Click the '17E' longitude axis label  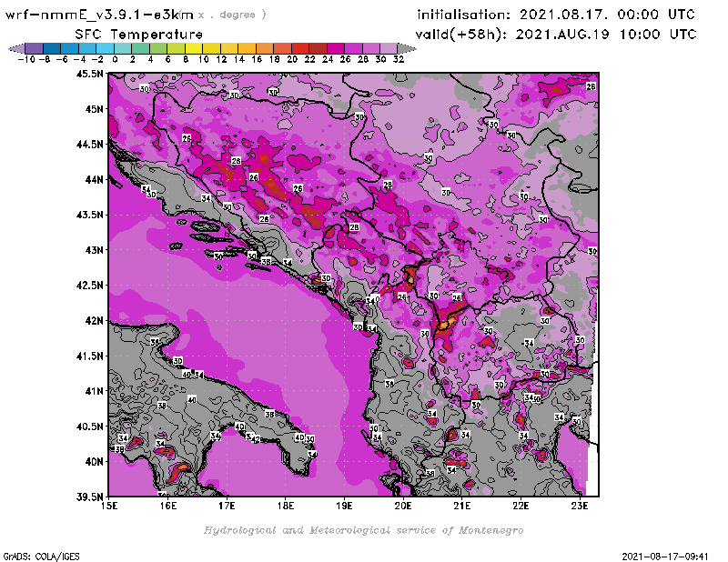coord(227,506)
